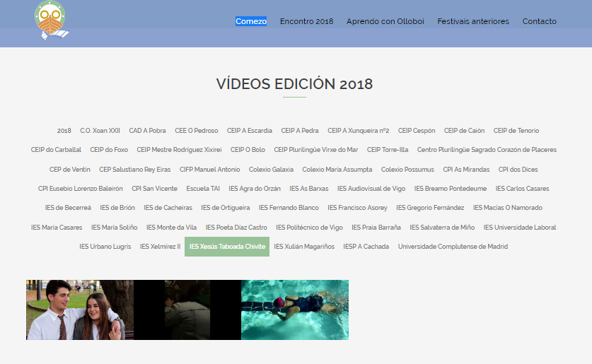The height and width of the screenshot is (364, 592).
Task: Select the IES de Ortigueira filter
Action: 226,208
